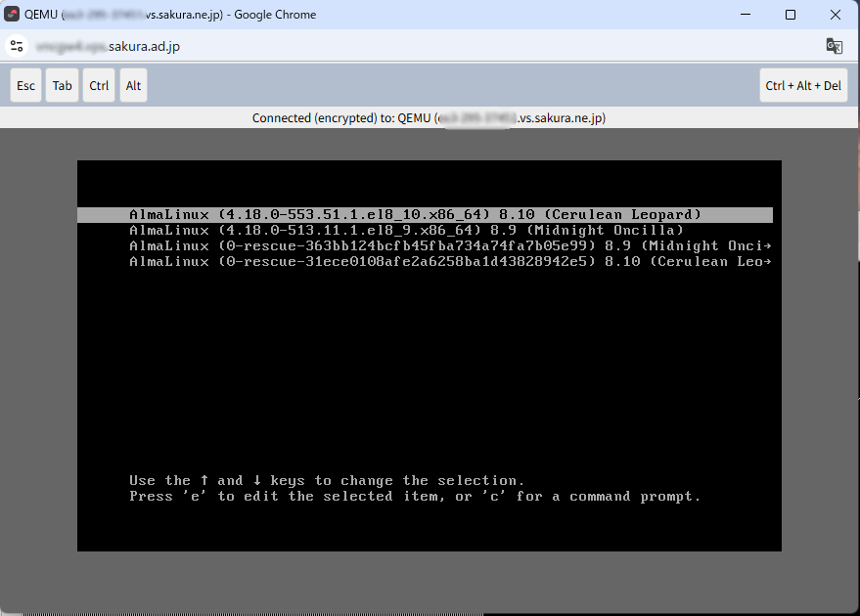Click the address bar URL ending in sakura.ad.jp

(x=108, y=47)
